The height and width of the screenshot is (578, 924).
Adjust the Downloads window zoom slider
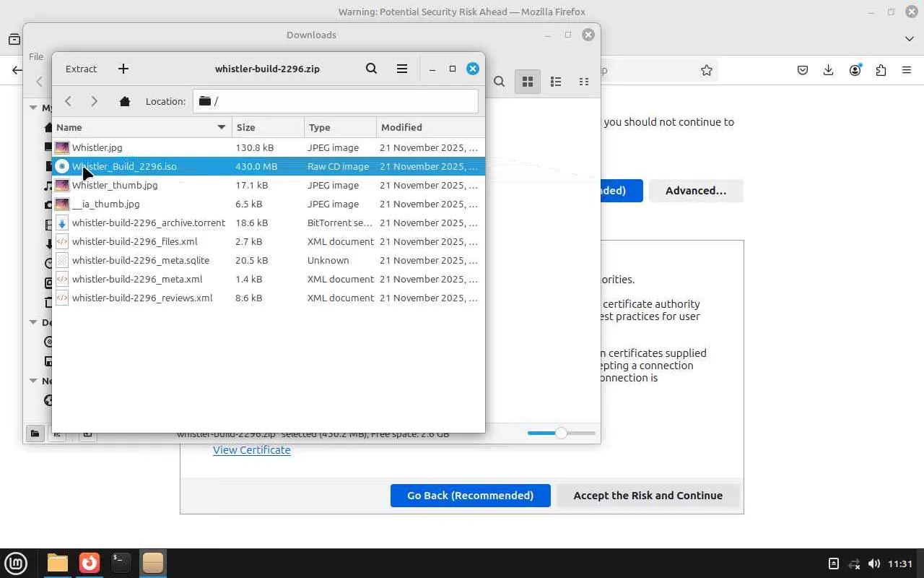561,433
